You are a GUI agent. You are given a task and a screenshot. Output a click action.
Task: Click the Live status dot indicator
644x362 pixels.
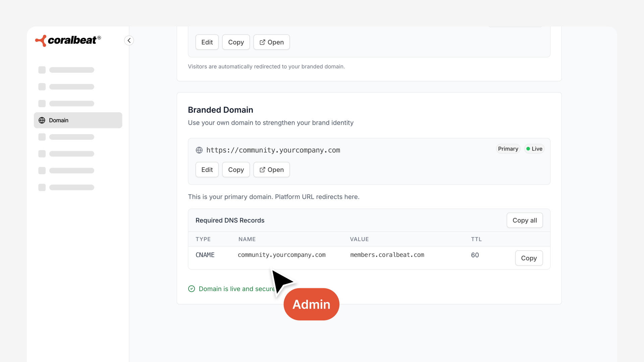528,148
